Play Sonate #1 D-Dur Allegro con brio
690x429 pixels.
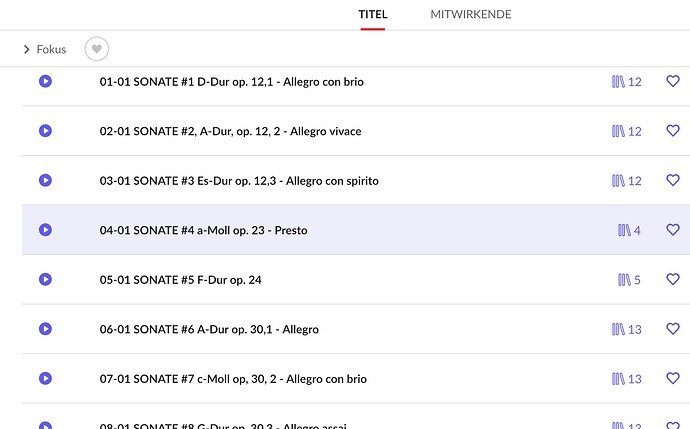tap(45, 81)
